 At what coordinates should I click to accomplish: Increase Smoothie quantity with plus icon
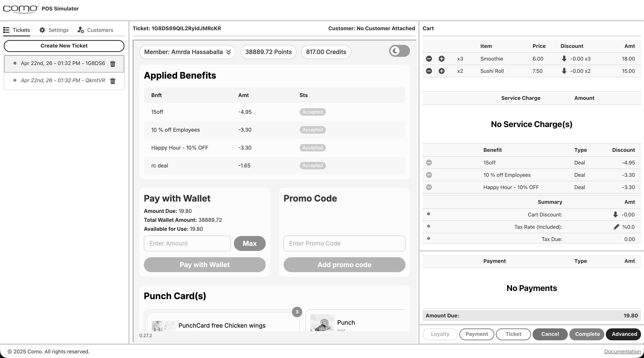[x=441, y=59]
